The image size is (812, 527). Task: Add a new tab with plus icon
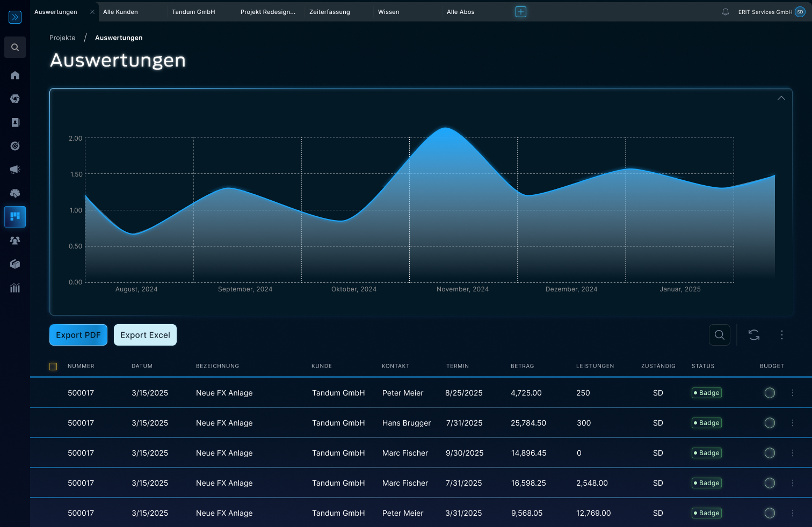pyautogui.click(x=521, y=12)
